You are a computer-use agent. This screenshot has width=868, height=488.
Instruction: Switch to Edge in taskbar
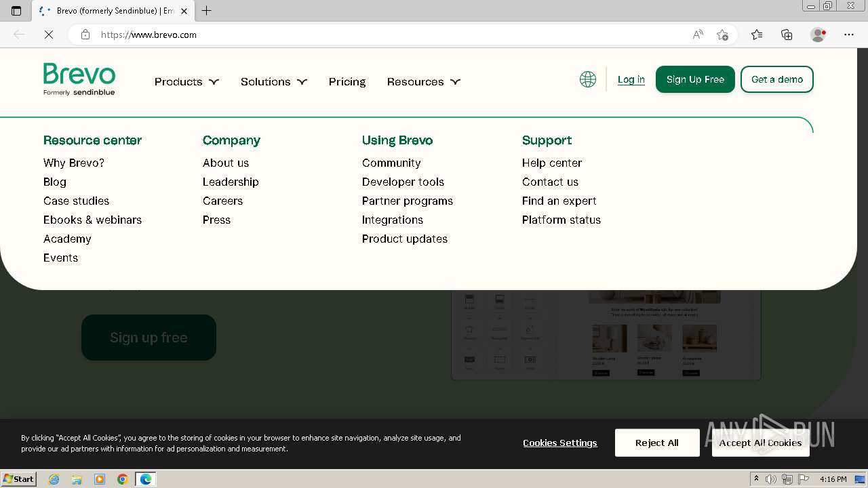tap(146, 479)
